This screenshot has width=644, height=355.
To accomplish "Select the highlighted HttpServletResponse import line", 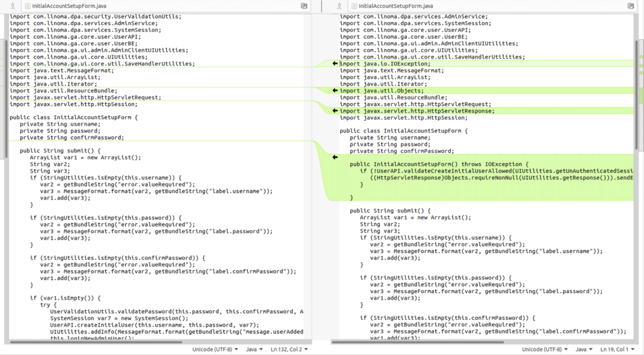I will pyautogui.click(x=417, y=111).
